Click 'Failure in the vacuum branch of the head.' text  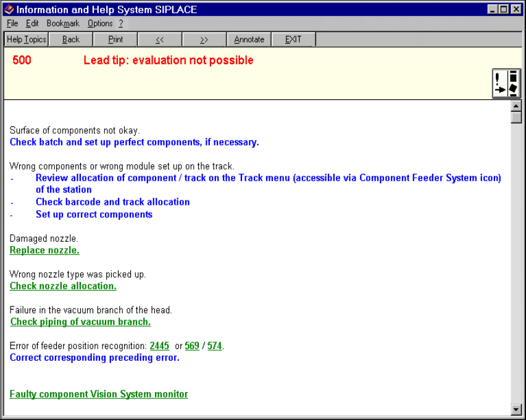click(91, 310)
